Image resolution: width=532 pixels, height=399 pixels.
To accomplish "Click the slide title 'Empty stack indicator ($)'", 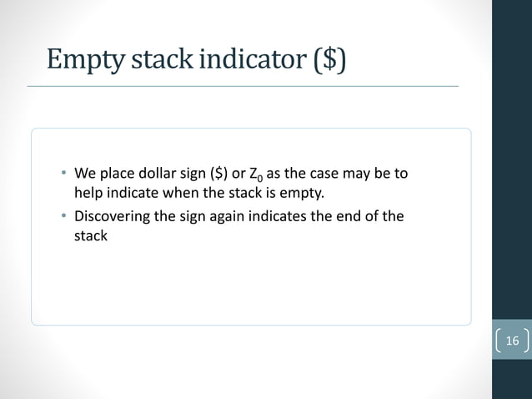I will pos(196,60).
